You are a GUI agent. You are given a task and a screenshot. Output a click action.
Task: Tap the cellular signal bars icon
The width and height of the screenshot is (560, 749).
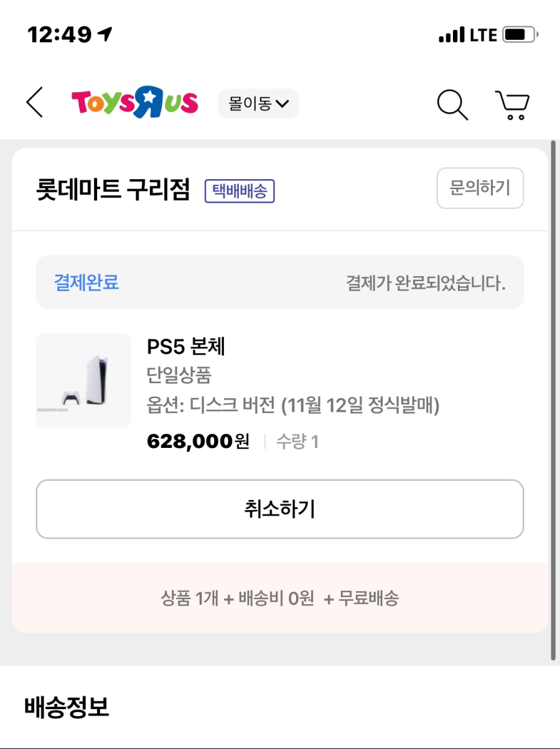click(451, 35)
